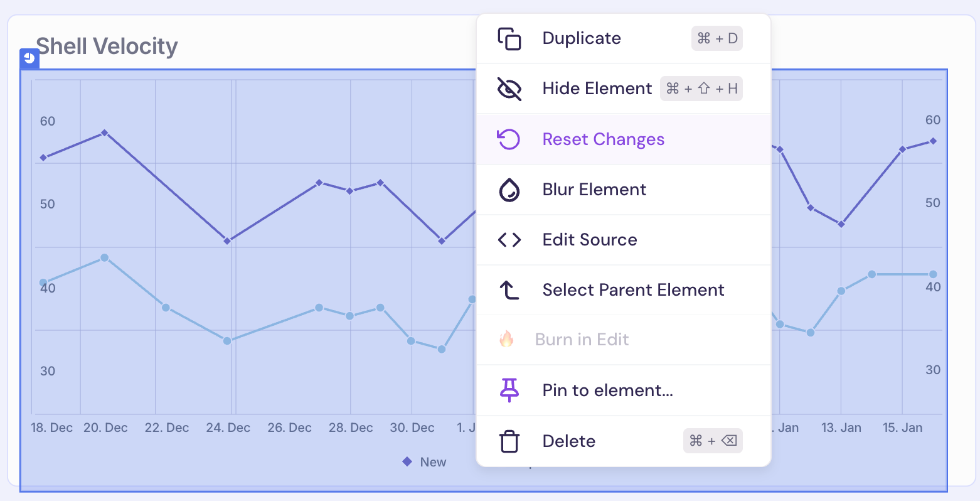
Task: Click the Blur Element option
Action: click(594, 189)
